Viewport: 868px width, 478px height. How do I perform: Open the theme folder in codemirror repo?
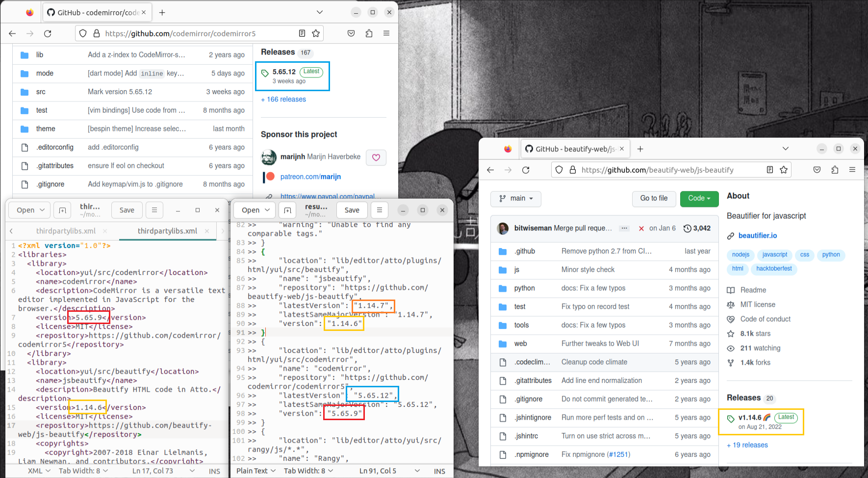[46, 128]
